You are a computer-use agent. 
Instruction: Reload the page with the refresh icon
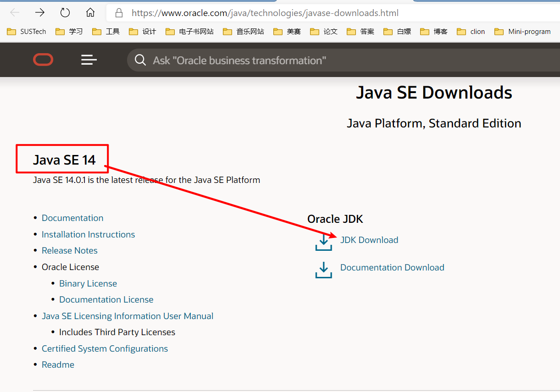tap(65, 12)
